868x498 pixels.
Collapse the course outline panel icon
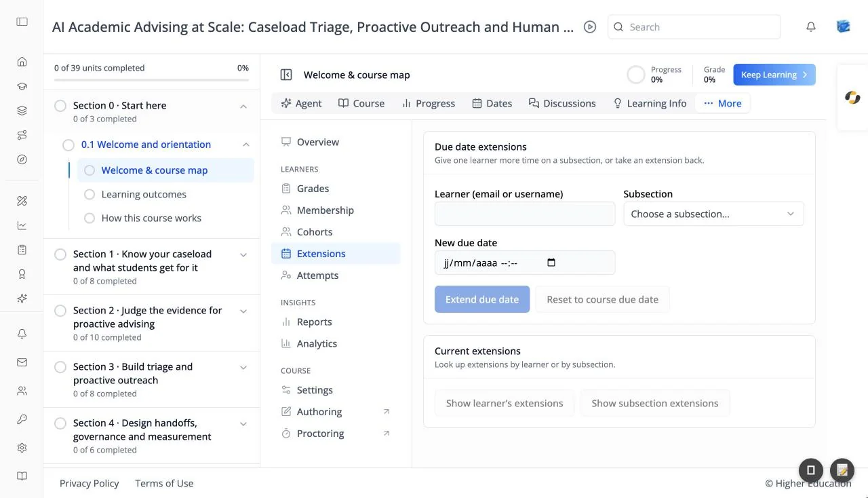tap(286, 75)
